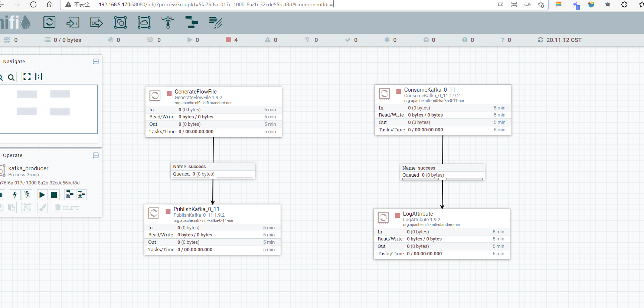Click the graduation cap extension icon
The image size is (644, 308).
tap(608, 4)
